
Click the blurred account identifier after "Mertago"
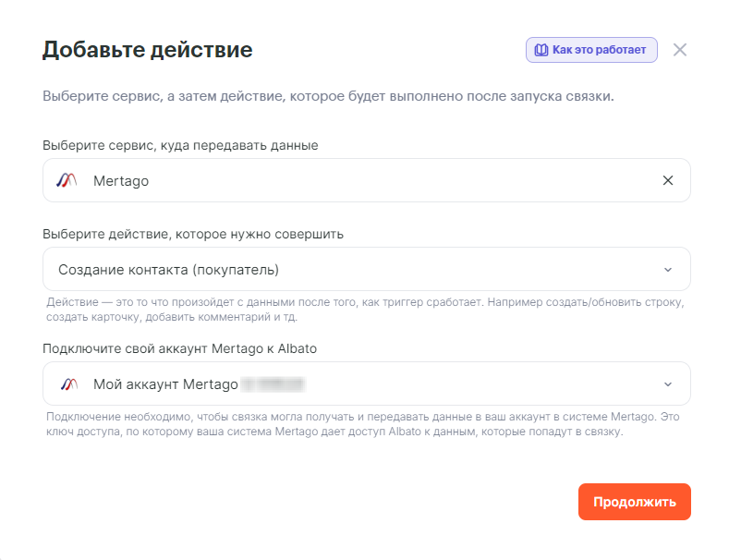pos(273,383)
